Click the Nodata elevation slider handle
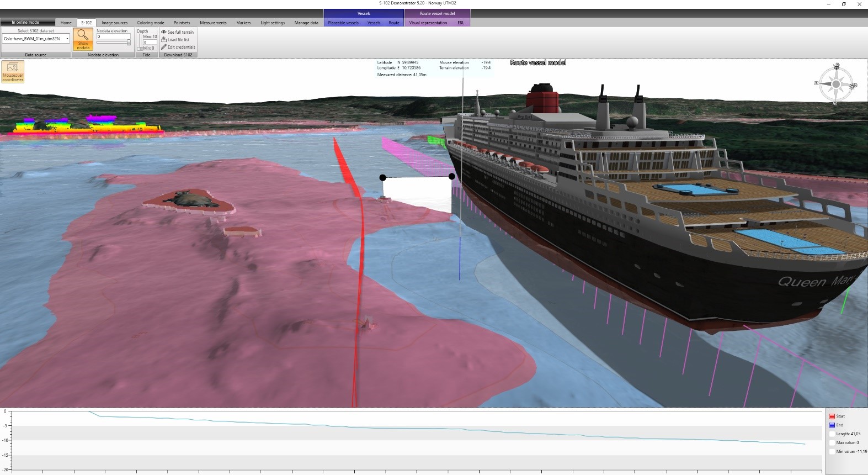Screen dimensions: 868x475 (x=129, y=43)
